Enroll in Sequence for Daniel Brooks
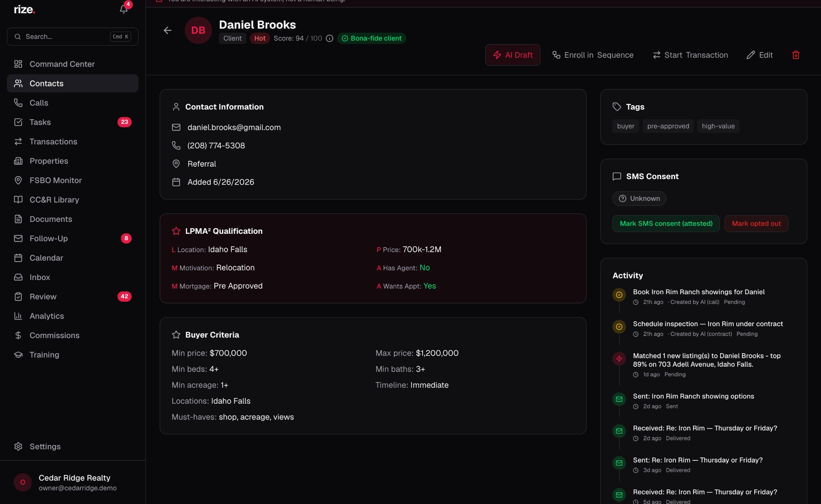Screen dimensions: 821x504 pos(593,55)
